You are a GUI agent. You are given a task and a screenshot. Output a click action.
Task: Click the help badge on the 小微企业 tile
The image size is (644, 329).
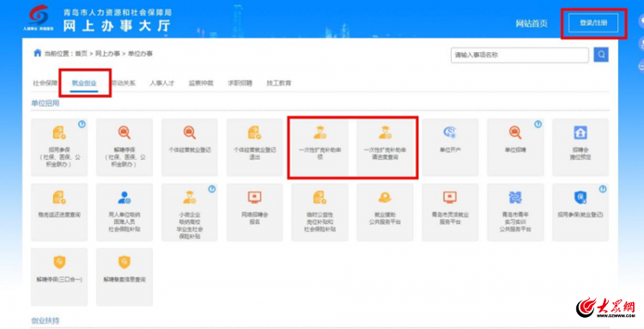(x=212, y=189)
